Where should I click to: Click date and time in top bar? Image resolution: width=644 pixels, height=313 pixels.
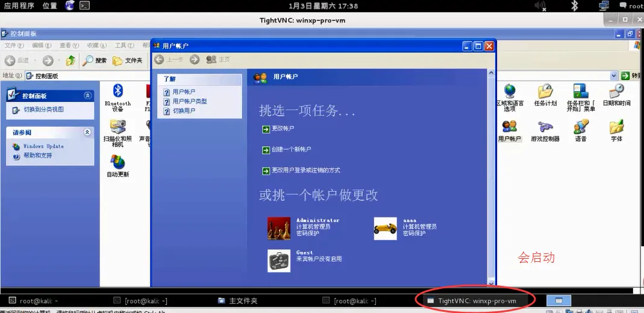click(x=324, y=6)
